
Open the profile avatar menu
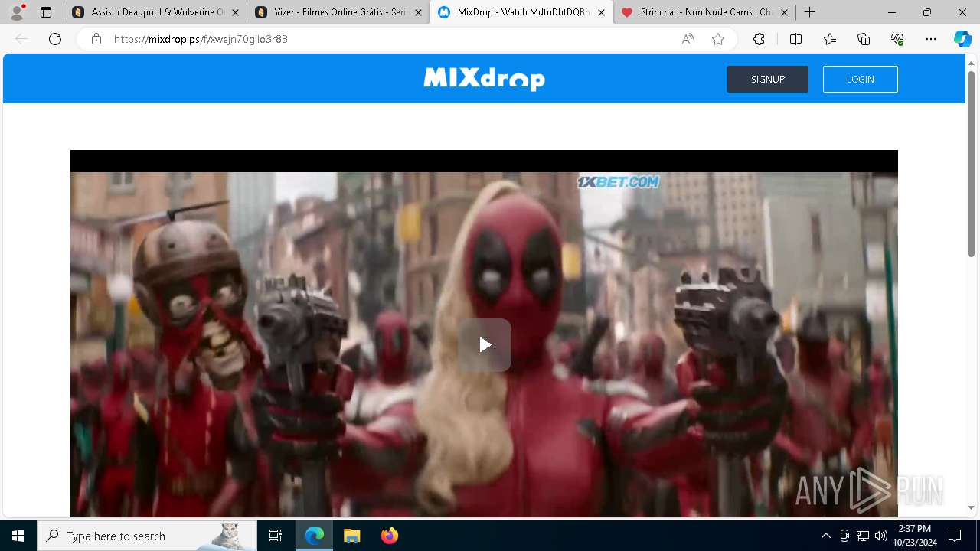[x=17, y=12]
